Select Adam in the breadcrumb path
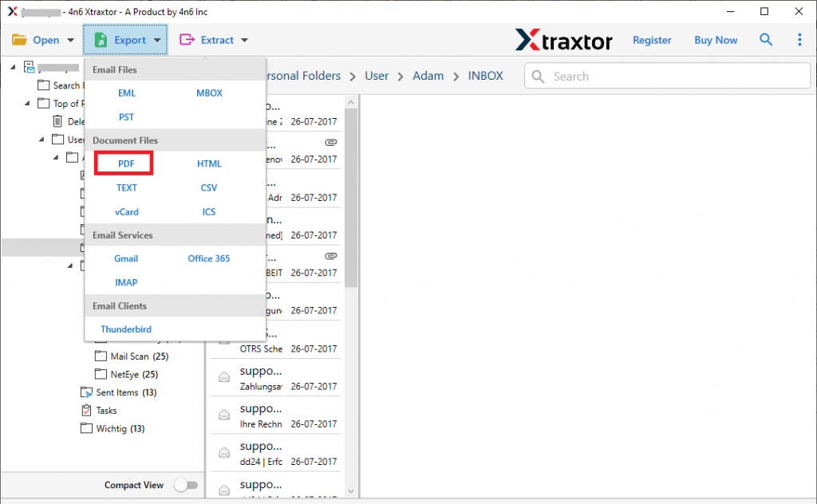817x504 pixels. [x=428, y=76]
